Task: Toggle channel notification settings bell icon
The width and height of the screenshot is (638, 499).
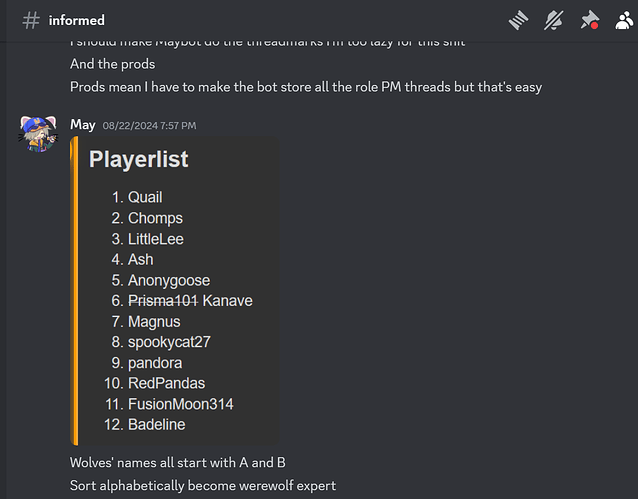Action: (x=554, y=20)
